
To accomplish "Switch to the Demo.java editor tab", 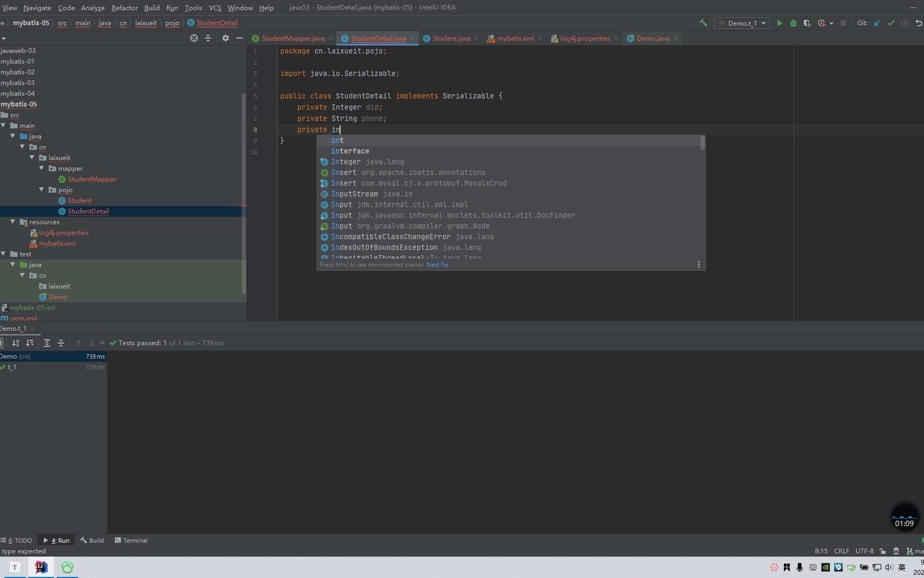I will (652, 39).
